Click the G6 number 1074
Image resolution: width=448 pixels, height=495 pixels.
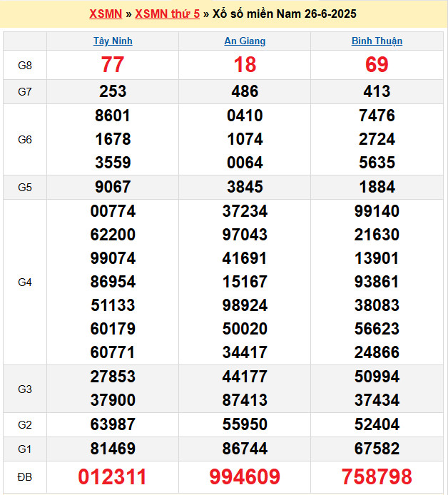[245, 139]
